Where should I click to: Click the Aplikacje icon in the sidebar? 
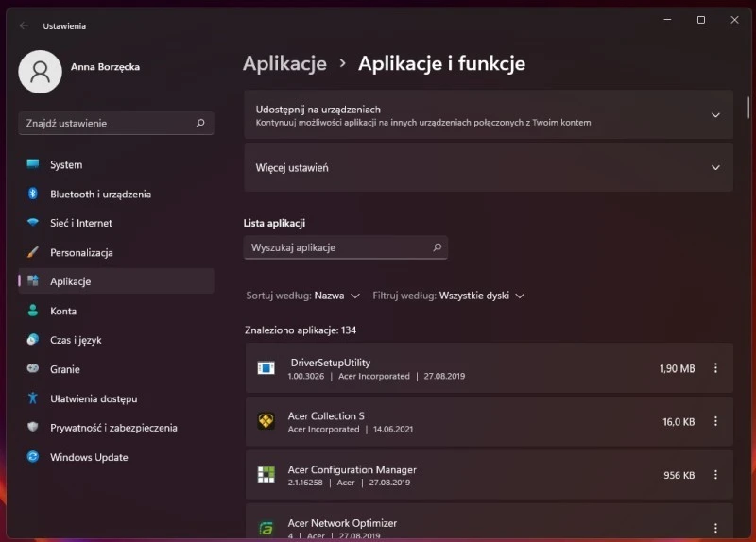pyautogui.click(x=33, y=280)
